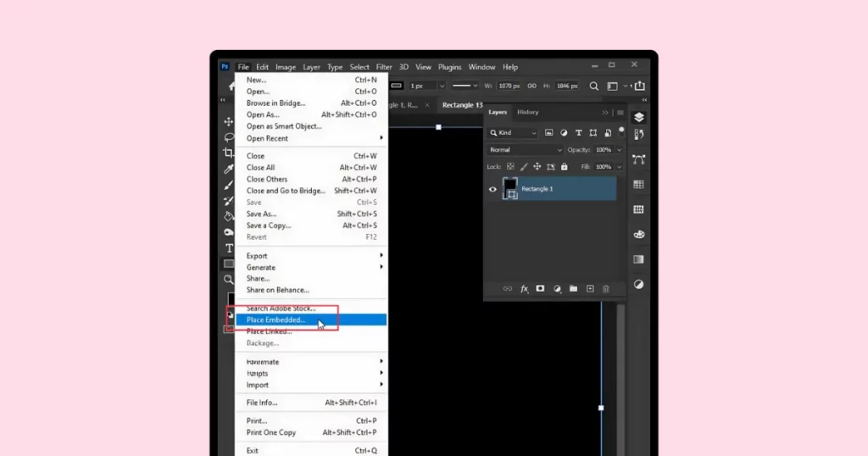Image resolution: width=868 pixels, height=456 pixels.
Task: Choose Print One Copy entry
Action: (x=311, y=432)
